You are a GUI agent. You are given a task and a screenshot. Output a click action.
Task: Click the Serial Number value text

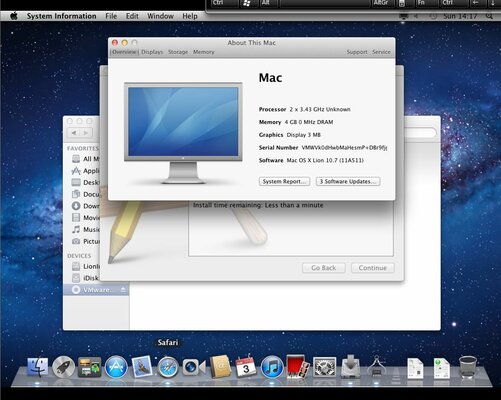[344, 147]
